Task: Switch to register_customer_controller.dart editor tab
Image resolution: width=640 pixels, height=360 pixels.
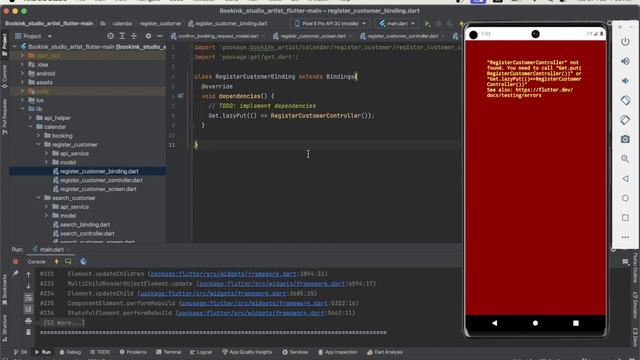Action: pos(403,36)
